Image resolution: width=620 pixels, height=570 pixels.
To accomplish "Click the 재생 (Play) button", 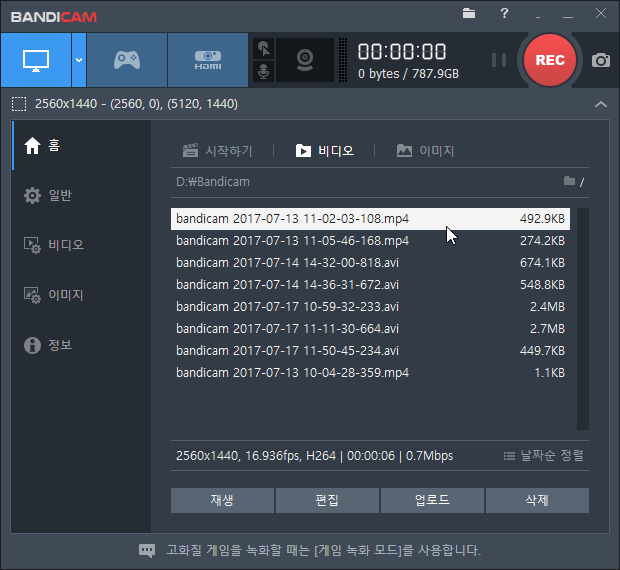I will point(222,500).
